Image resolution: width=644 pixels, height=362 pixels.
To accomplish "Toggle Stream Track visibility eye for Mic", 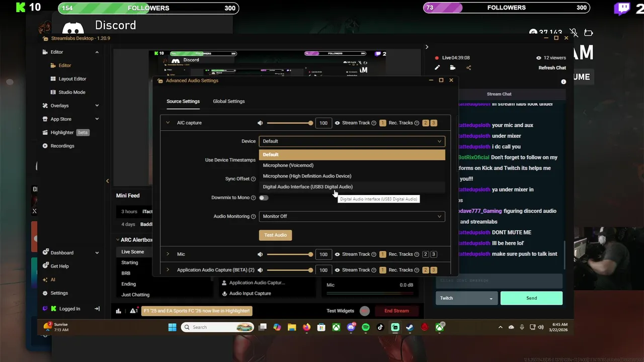I will (337, 254).
